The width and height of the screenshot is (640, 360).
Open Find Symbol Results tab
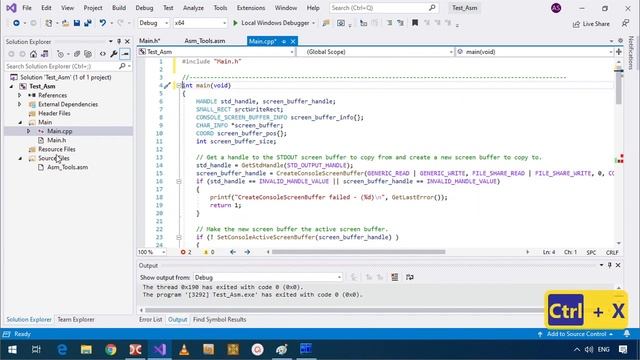click(x=219, y=320)
